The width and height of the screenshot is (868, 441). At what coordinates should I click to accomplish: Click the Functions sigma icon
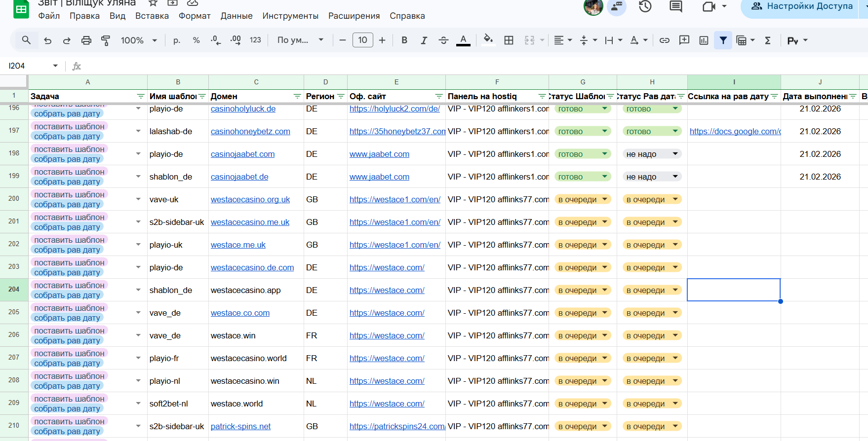click(768, 40)
